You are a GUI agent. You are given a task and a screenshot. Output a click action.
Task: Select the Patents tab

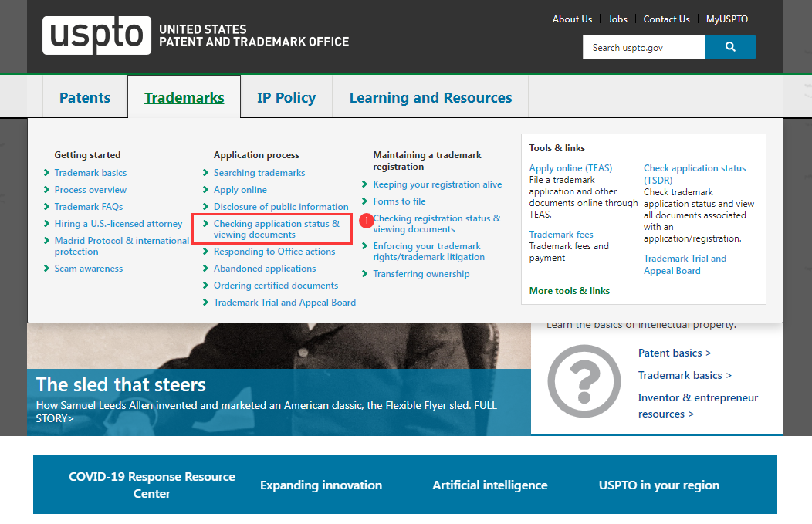(85, 97)
